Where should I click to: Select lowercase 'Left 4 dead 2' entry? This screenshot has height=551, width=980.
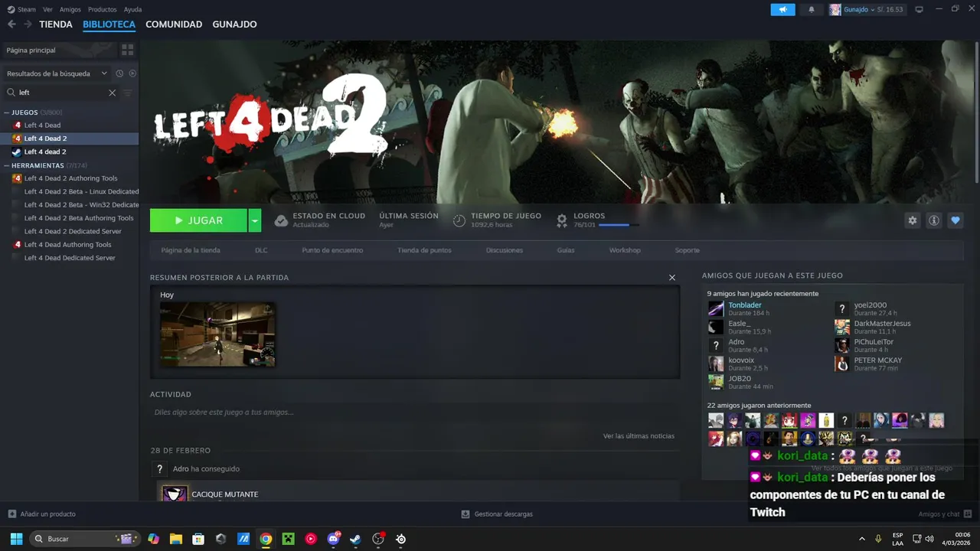coord(70,152)
